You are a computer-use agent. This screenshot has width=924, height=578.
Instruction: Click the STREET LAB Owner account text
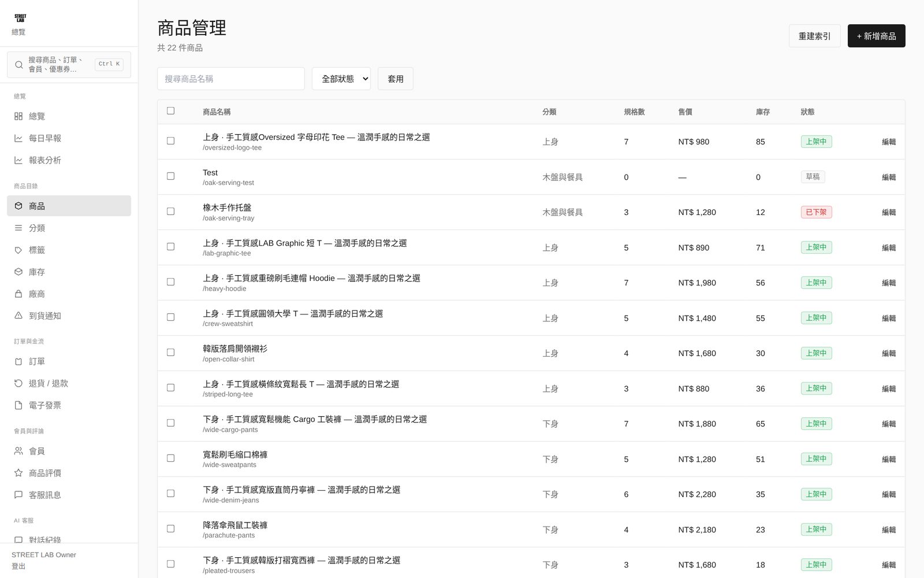coord(44,554)
